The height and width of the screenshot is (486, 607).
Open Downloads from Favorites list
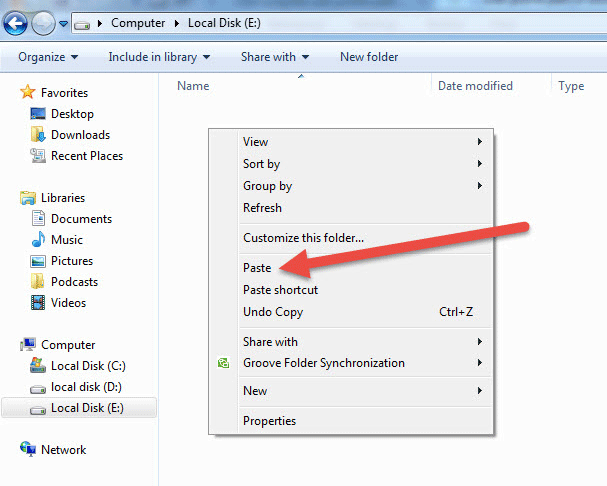pyautogui.click(x=81, y=135)
